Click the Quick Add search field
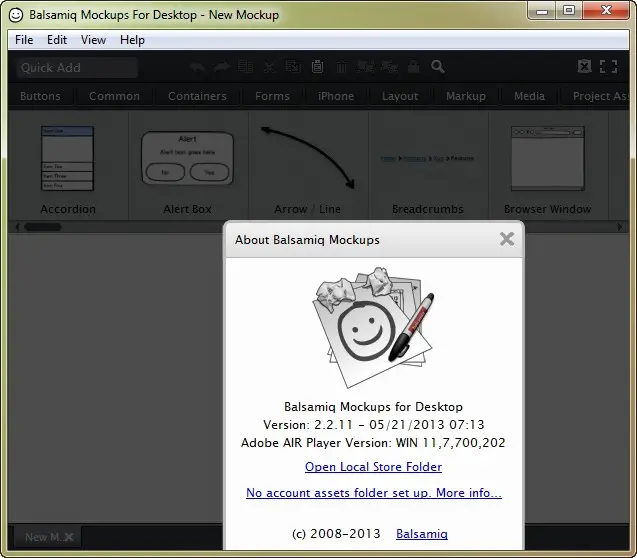Screen dimensions: 637x558 [x=77, y=67]
